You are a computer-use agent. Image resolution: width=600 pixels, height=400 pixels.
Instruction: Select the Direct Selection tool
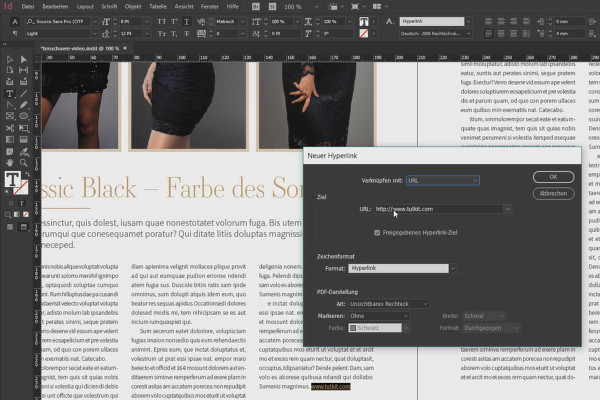coord(24,59)
